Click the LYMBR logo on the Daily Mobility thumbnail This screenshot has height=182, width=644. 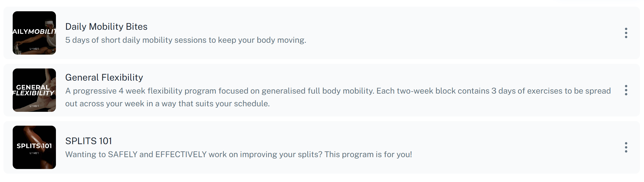[34, 49]
